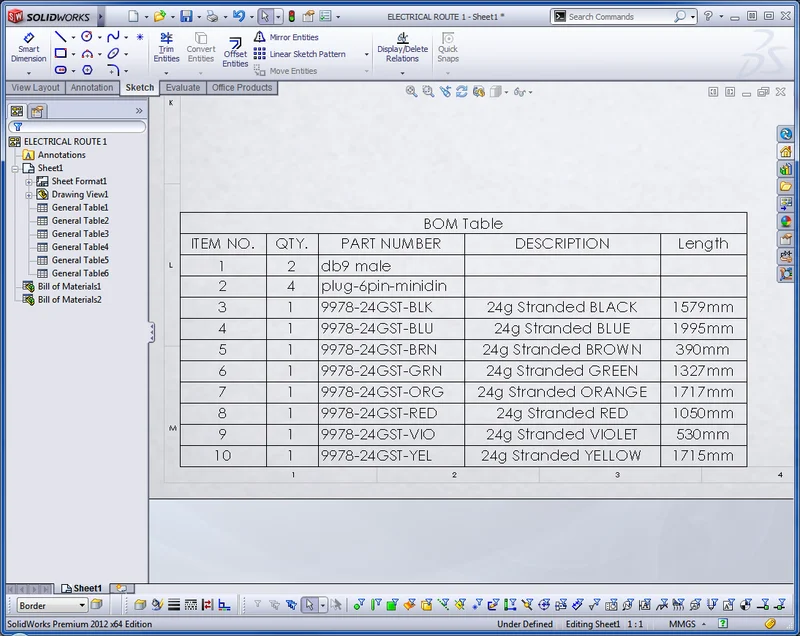Image resolution: width=800 pixels, height=636 pixels.
Task: Switch to the PropertyManager tab icon
Action: 35,110
